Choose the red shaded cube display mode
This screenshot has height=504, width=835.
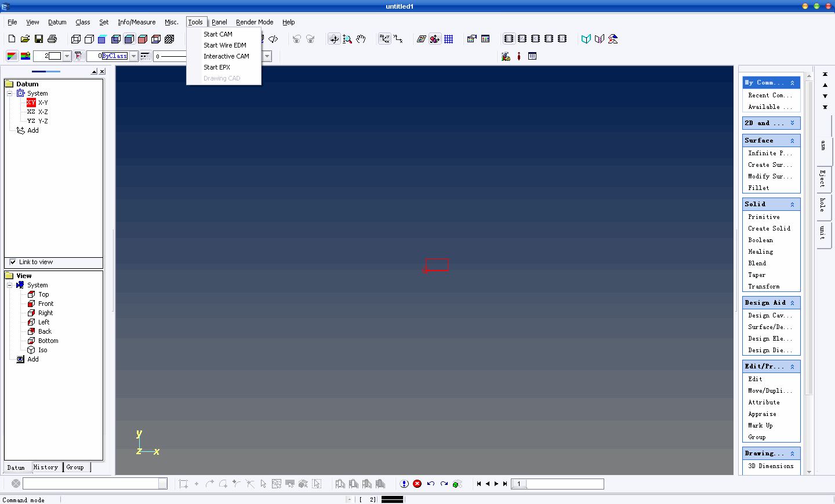[143, 39]
